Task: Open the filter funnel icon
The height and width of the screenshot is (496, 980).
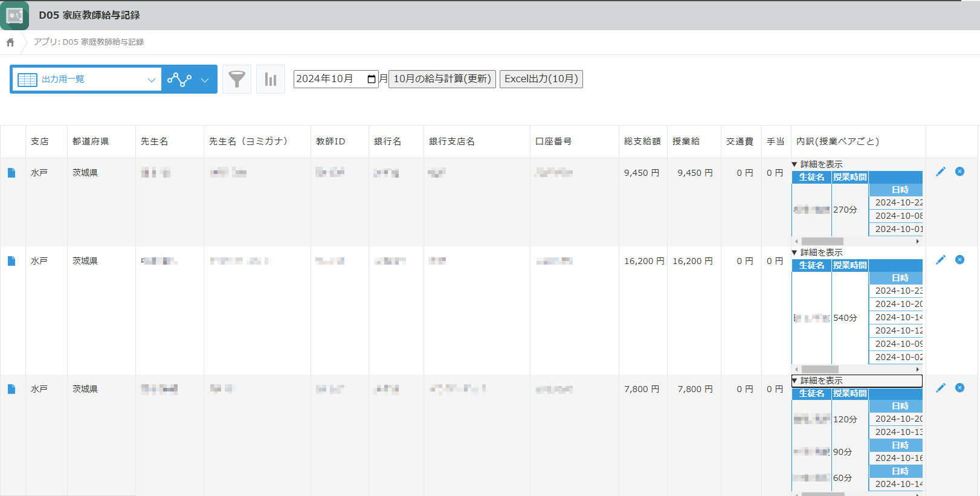Action: pos(237,79)
